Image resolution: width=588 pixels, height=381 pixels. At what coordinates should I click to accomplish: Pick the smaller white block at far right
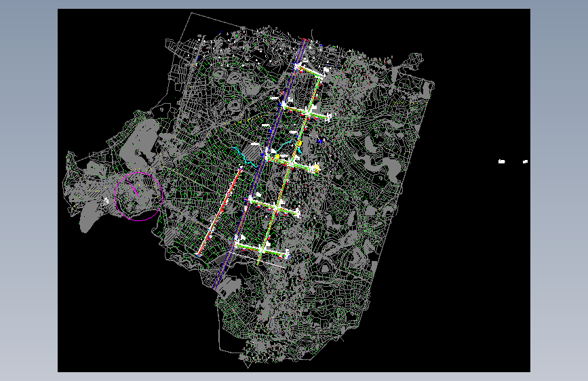526,161
